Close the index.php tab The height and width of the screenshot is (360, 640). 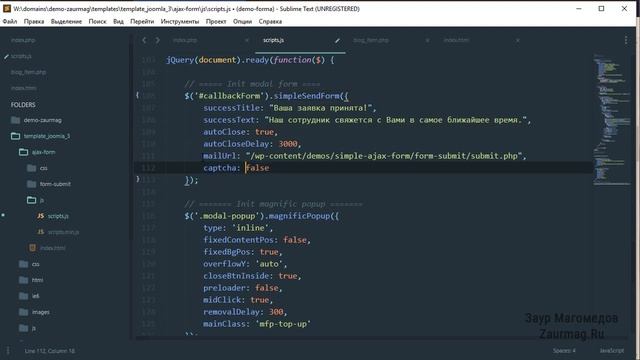coord(247,40)
